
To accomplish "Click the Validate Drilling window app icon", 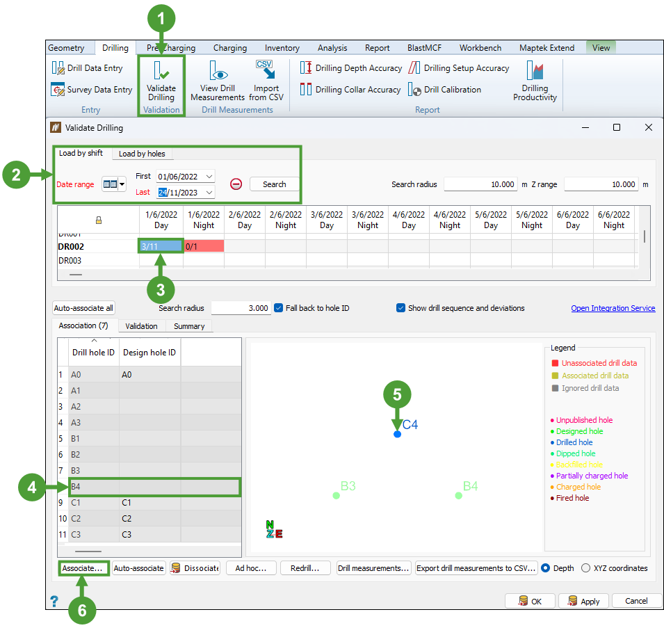I will pos(56,127).
